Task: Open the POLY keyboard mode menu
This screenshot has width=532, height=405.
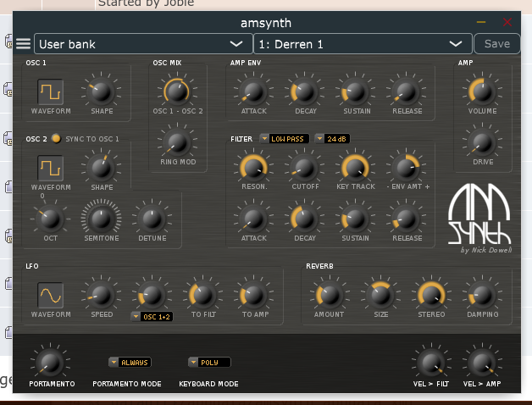Action: tap(209, 363)
